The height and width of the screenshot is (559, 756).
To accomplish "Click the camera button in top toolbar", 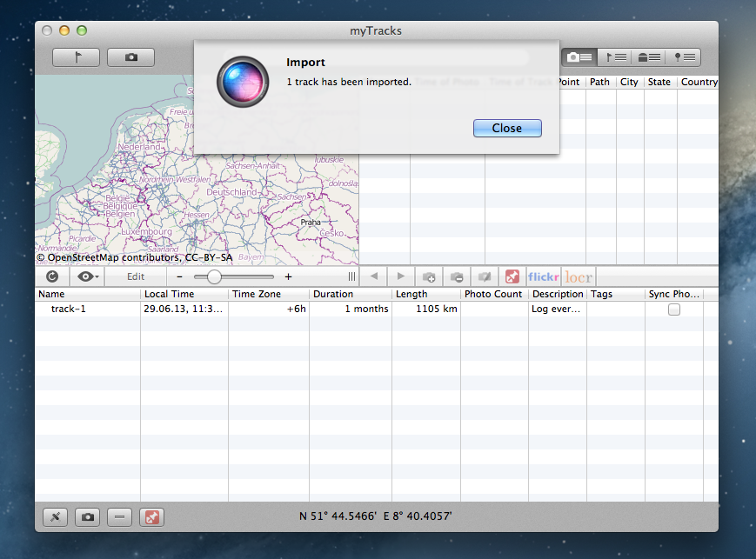I will click(x=130, y=57).
